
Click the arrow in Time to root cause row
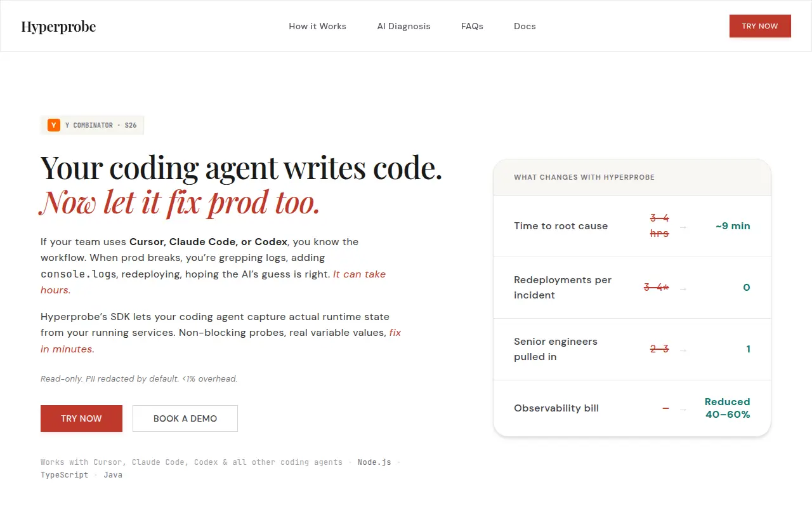point(683,226)
